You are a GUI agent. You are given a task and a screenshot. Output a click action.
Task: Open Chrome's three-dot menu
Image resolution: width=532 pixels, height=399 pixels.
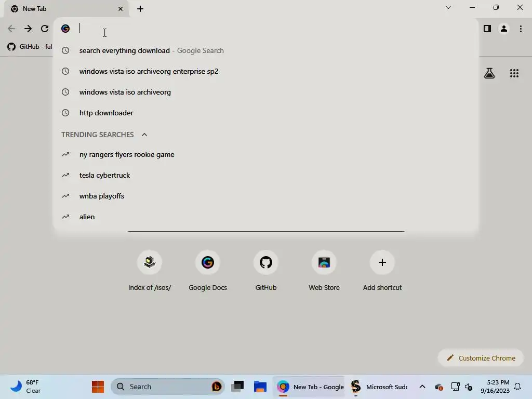521,29
